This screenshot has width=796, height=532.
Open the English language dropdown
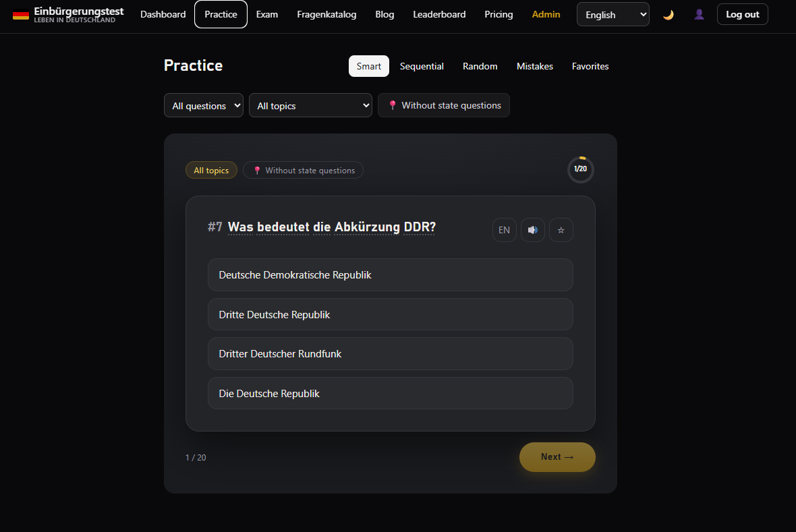pos(613,15)
